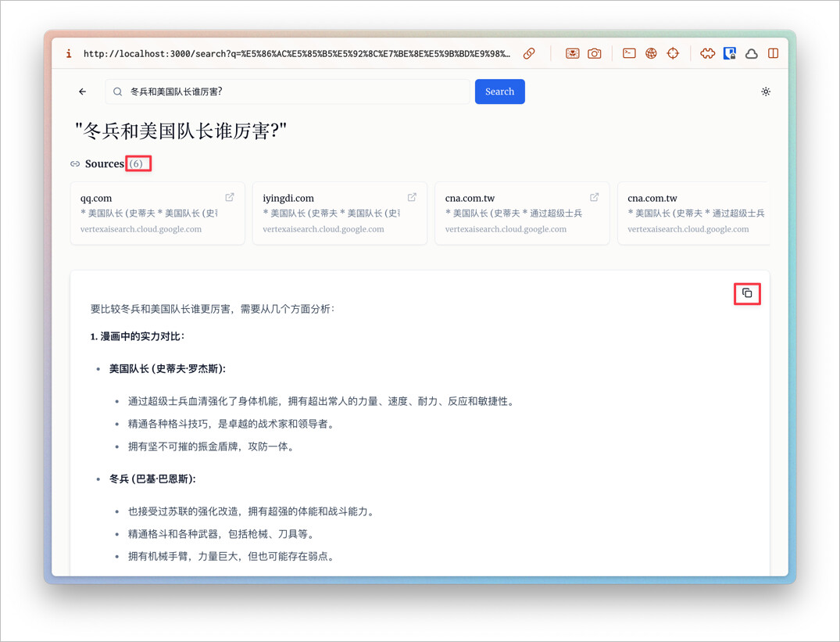Click the line "拥有坚不可摧的振金盾牌，攻防一体"
This screenshot has width=840, height=642.
pos(210,447)
